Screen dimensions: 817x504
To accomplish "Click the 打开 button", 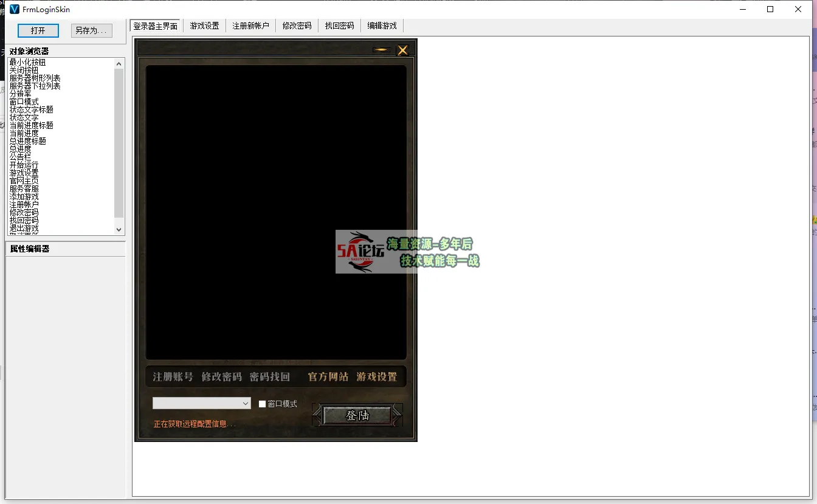I will tap(38, 30).
